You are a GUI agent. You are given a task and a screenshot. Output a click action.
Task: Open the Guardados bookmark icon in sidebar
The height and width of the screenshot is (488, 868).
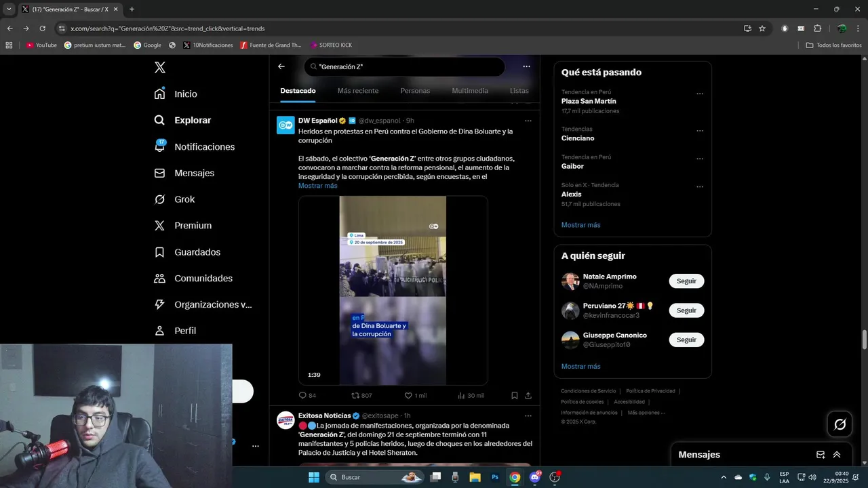(159, 252)
